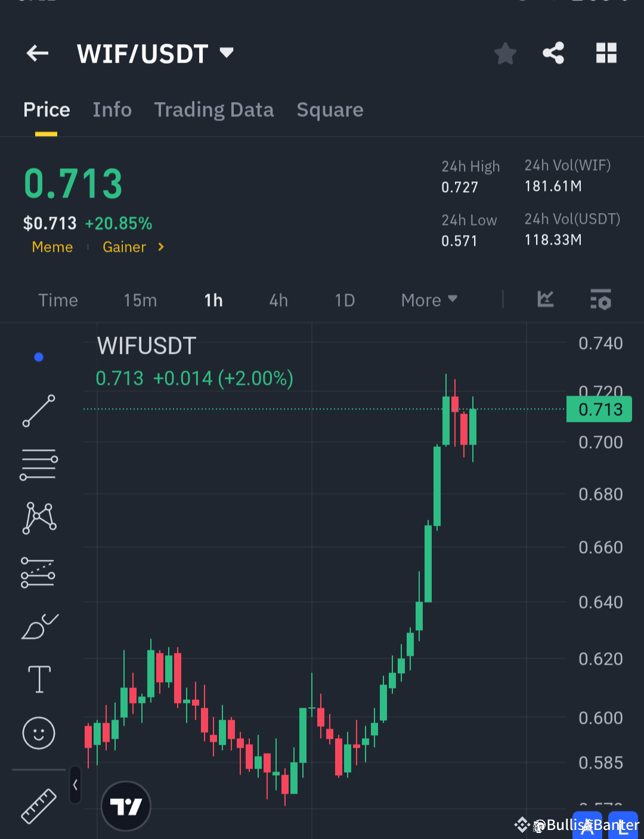
Task: Tap the share icon
Action: pyautogui.click(x=553, y=53)
